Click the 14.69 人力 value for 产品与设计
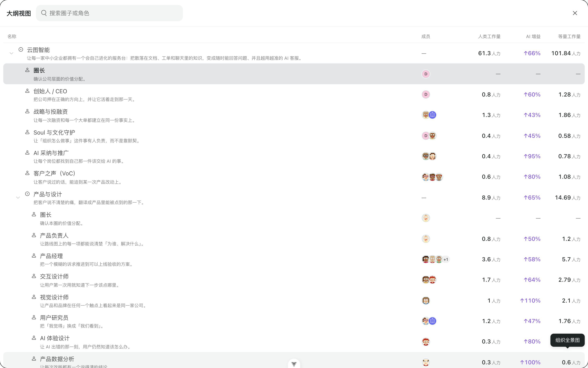The height and width of the screenshot is (368, 588). 568,198
